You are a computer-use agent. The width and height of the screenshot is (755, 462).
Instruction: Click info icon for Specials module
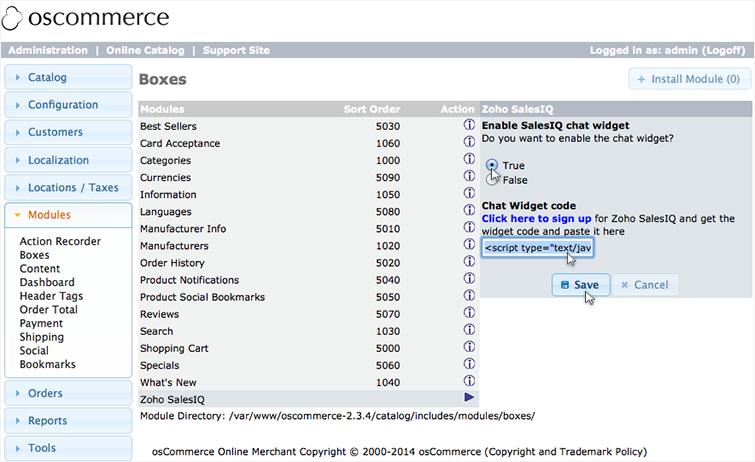[469, 364]
